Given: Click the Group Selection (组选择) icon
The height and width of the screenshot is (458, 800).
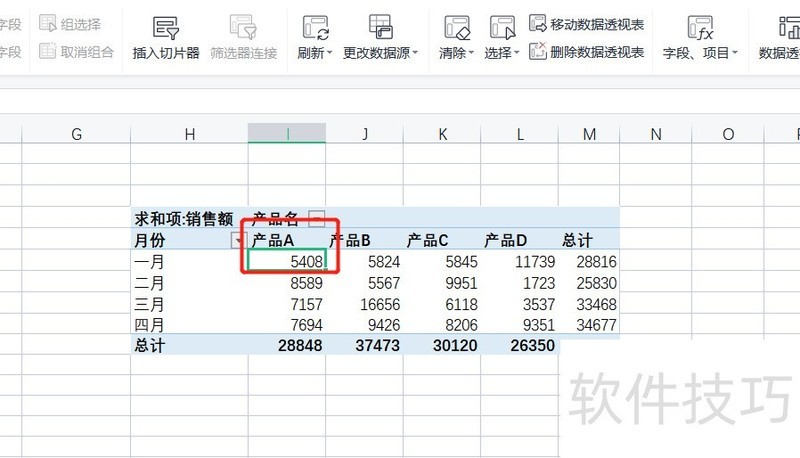Looking at the screenshot, I should [x=48, y=23].
